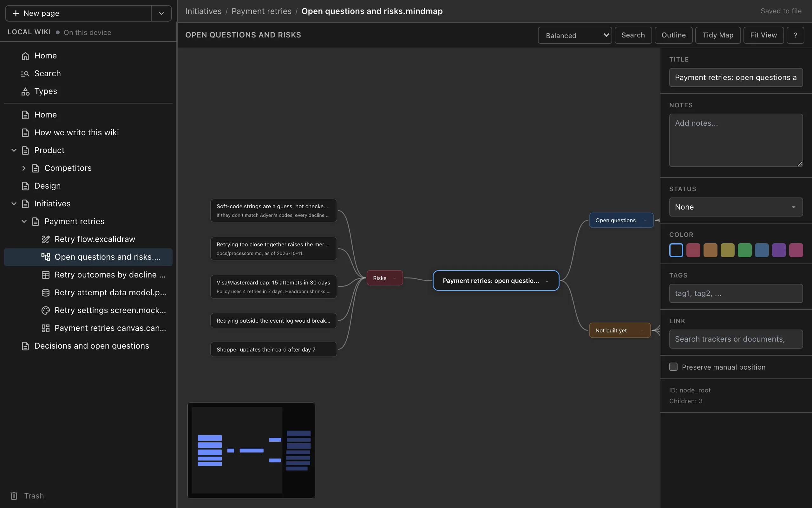This screenshot has width=812, height=508.
Task: Collapse the Payment retries tree chevron
Action: (24, 222)
